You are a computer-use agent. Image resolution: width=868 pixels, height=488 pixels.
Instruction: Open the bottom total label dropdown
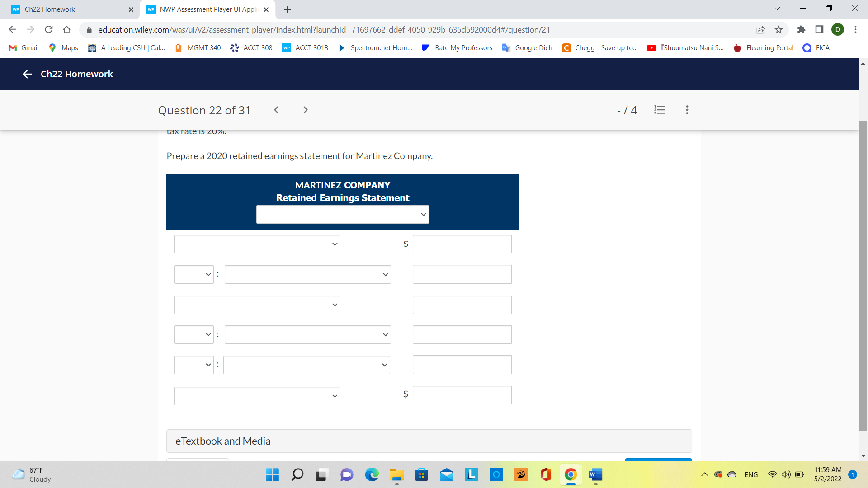point(256,395)
